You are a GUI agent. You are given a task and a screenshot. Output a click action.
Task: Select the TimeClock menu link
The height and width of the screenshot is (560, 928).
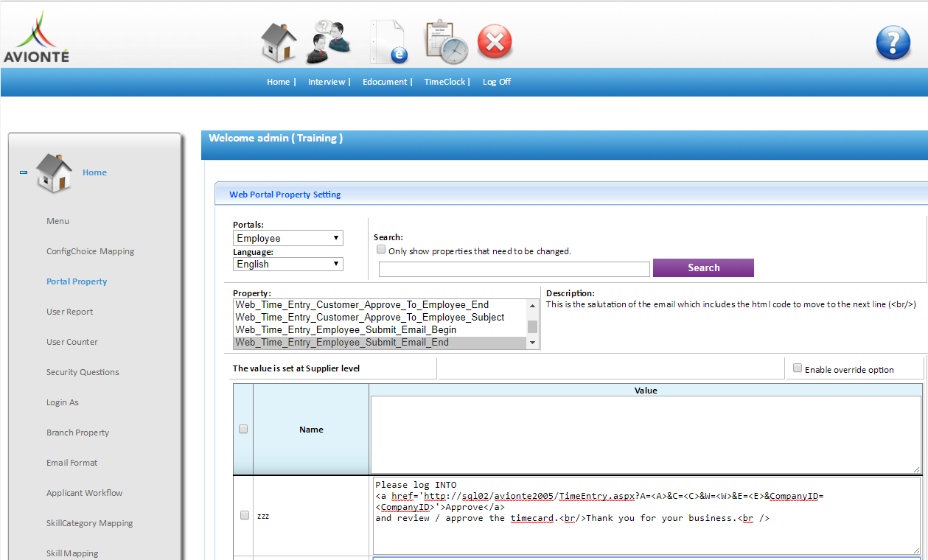(444, 82)
